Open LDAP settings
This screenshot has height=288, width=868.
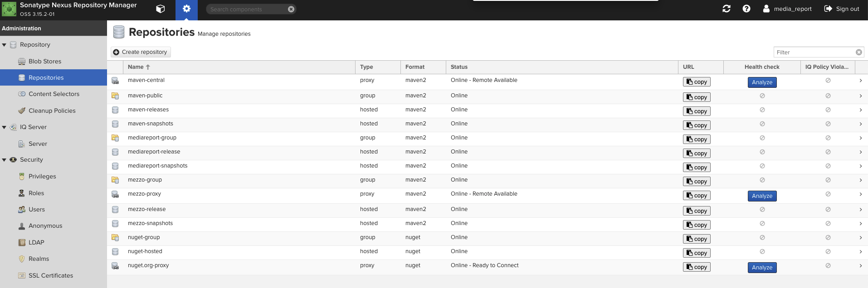(36, 242)
